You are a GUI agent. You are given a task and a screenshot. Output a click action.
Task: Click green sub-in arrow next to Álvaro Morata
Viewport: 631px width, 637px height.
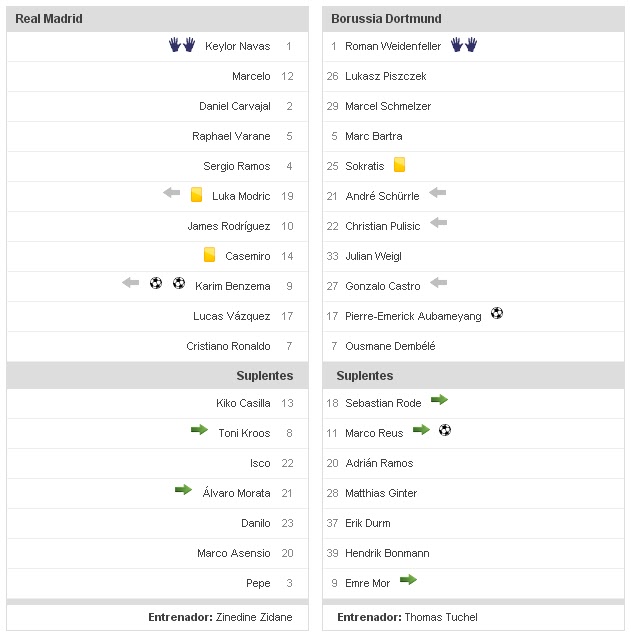[183, 490]
